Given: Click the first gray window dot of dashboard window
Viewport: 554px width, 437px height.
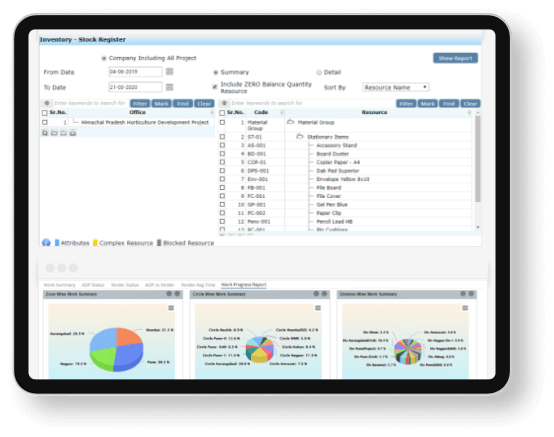Looking at the screenshot, I should [x=50, y=268].
